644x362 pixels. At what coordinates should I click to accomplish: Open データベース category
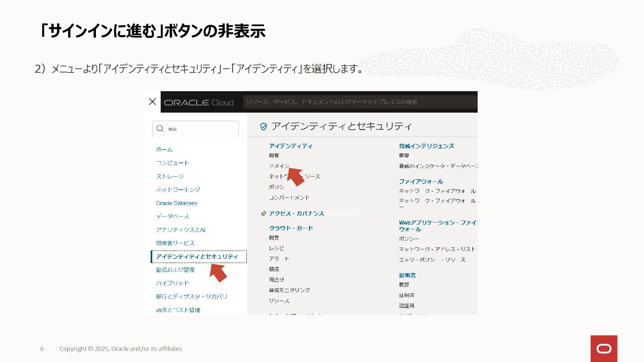[x=173, y=217]
